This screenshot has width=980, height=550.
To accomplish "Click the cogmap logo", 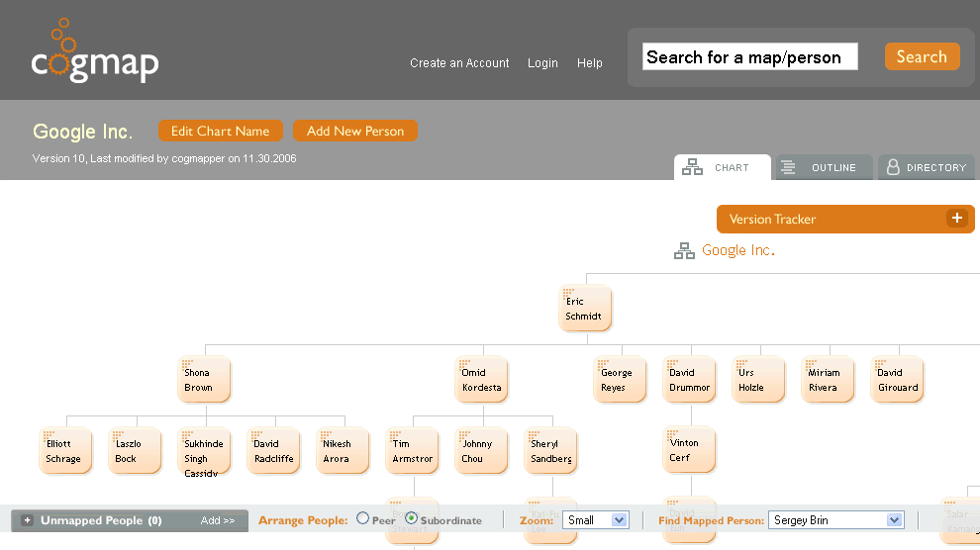I will coord(95,51).
